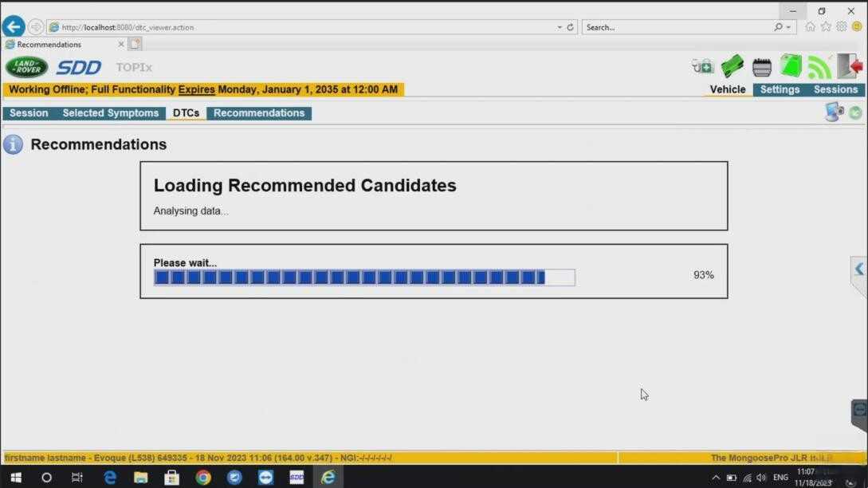Click the green battery status icon

point(791,66)
